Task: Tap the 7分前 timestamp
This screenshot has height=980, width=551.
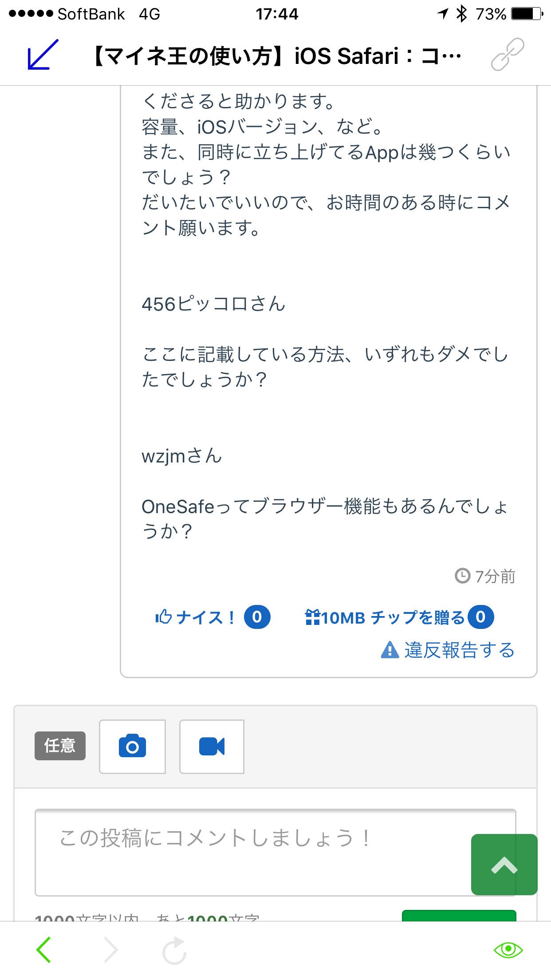Action: pyautogui.click(x=485, y=577)
